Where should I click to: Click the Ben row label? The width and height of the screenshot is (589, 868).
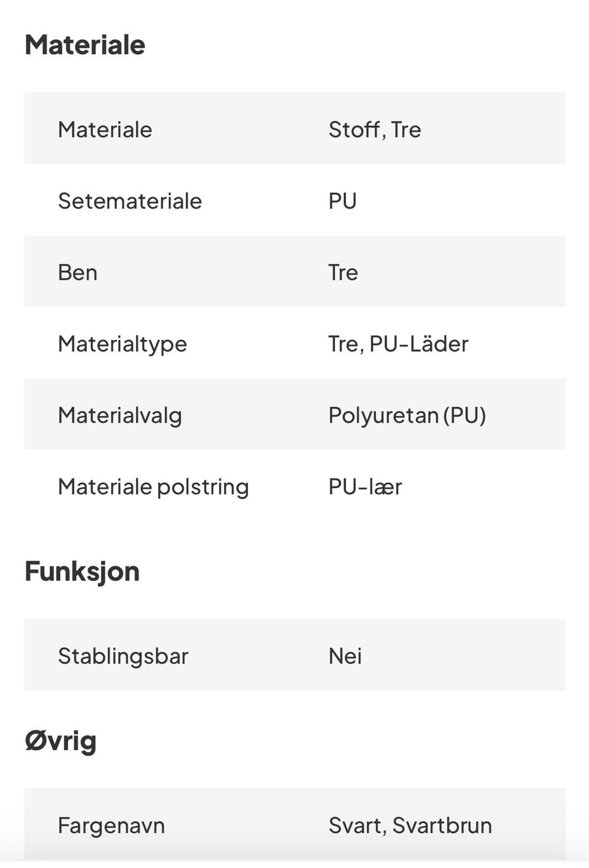(x=78, y=272)
